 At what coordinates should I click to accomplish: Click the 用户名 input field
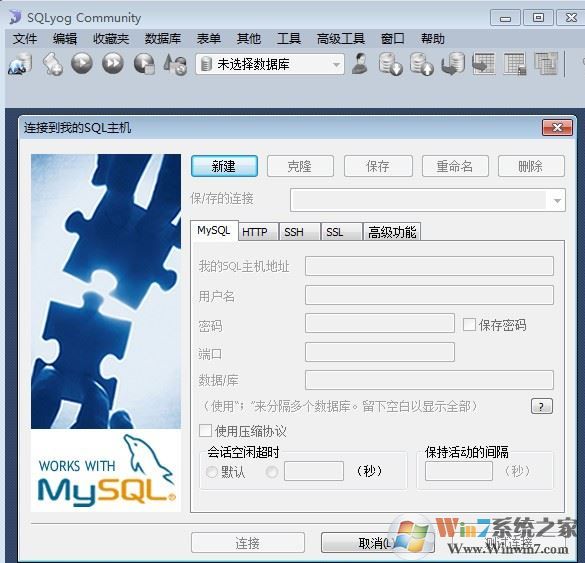(x=429, y=295)
